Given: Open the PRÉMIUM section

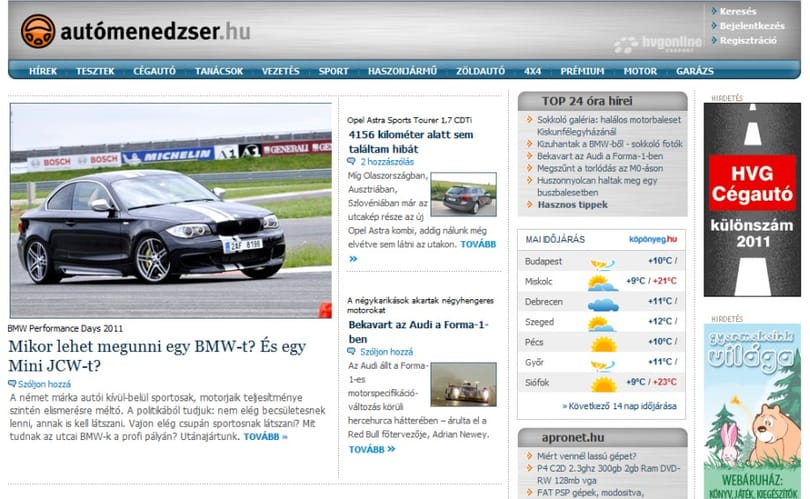Looking at the screenshot, I should pos(582,71).
